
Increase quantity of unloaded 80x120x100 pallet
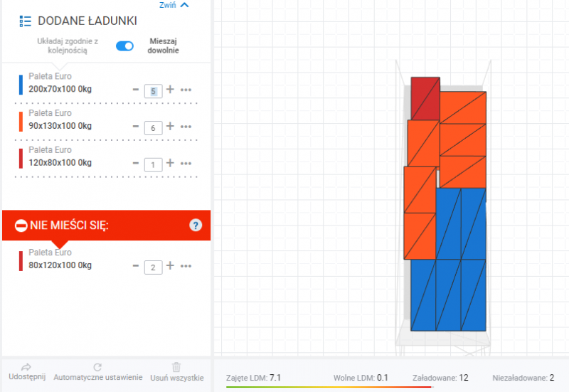170,266
